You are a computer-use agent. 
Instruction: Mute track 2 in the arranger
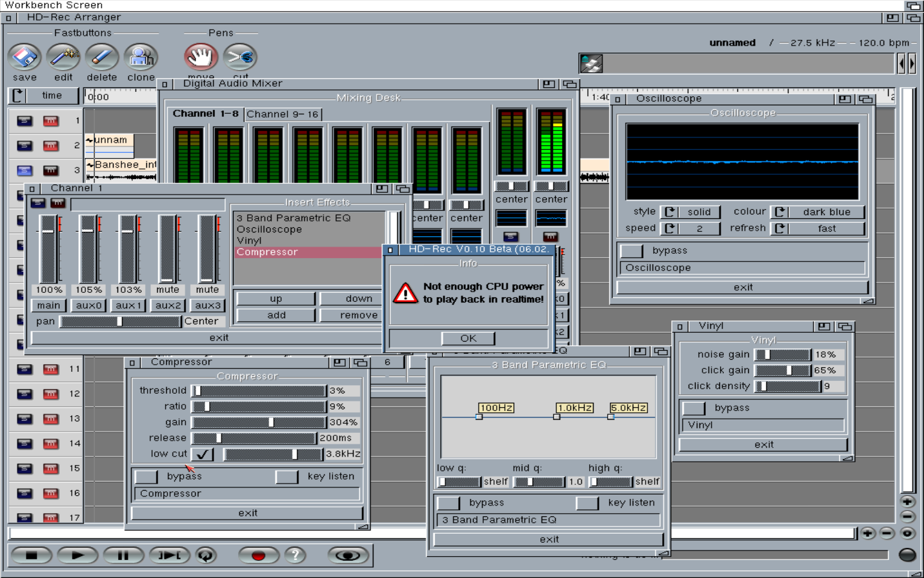tap(51, 146)
